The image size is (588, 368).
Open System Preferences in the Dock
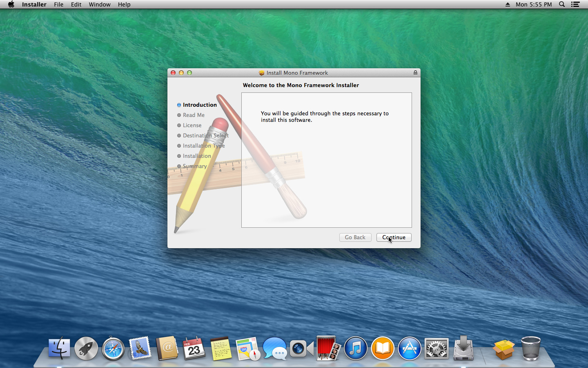coord(436,349)
